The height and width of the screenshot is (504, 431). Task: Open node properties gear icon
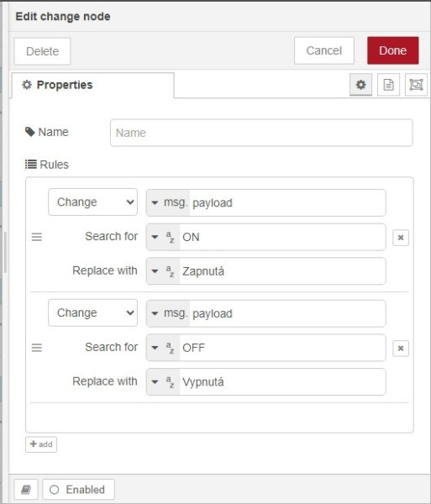[x=360, y=85]
